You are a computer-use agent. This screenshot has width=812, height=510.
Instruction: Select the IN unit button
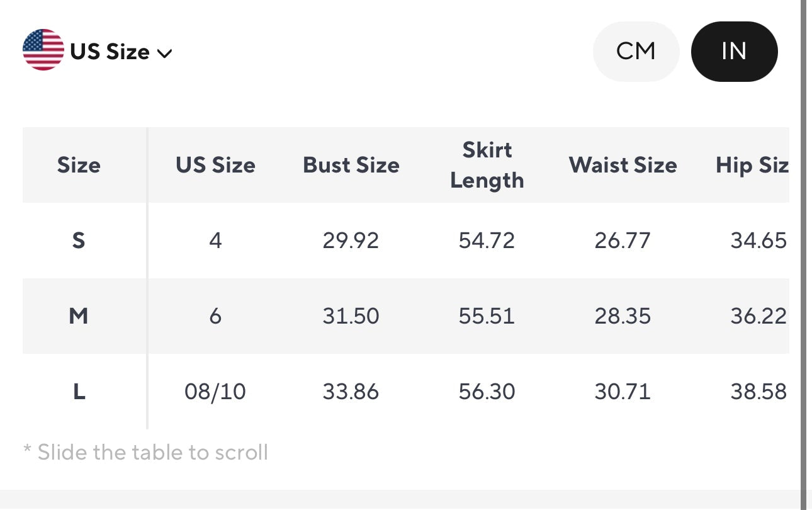[734, 51]
